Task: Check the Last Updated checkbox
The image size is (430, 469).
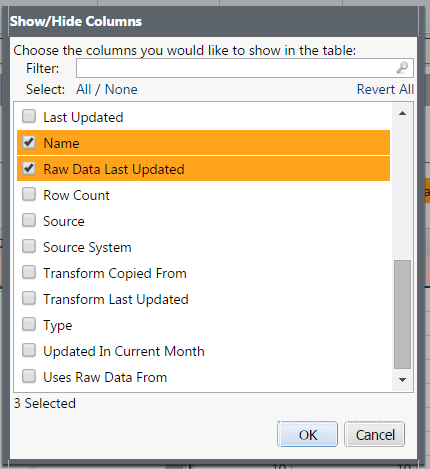Action: point(29,117)
